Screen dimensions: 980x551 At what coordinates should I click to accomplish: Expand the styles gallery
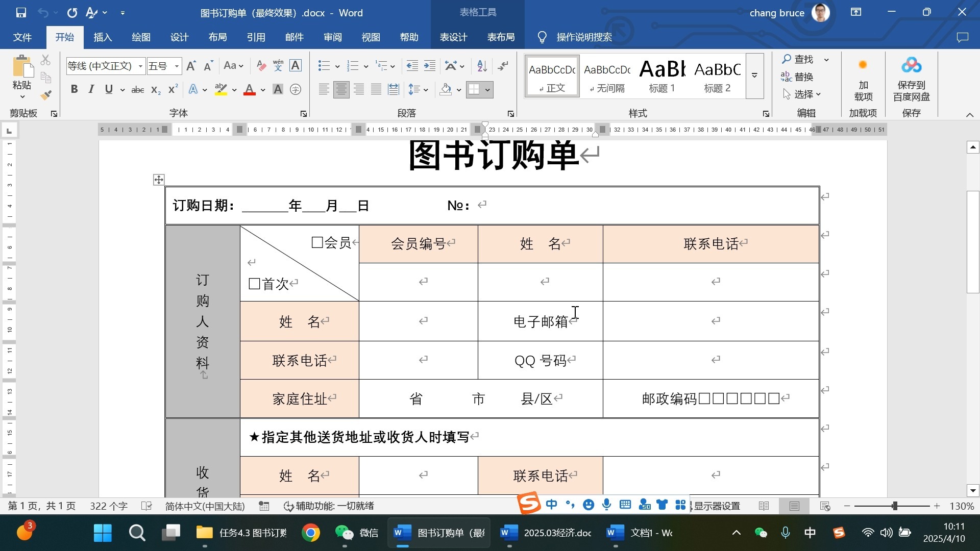754,76
